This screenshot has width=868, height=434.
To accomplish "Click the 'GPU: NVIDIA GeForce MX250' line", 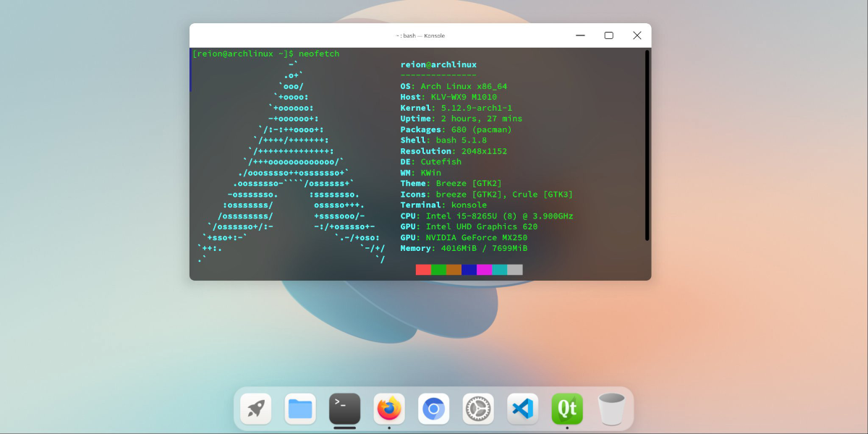I will (464, 238).
